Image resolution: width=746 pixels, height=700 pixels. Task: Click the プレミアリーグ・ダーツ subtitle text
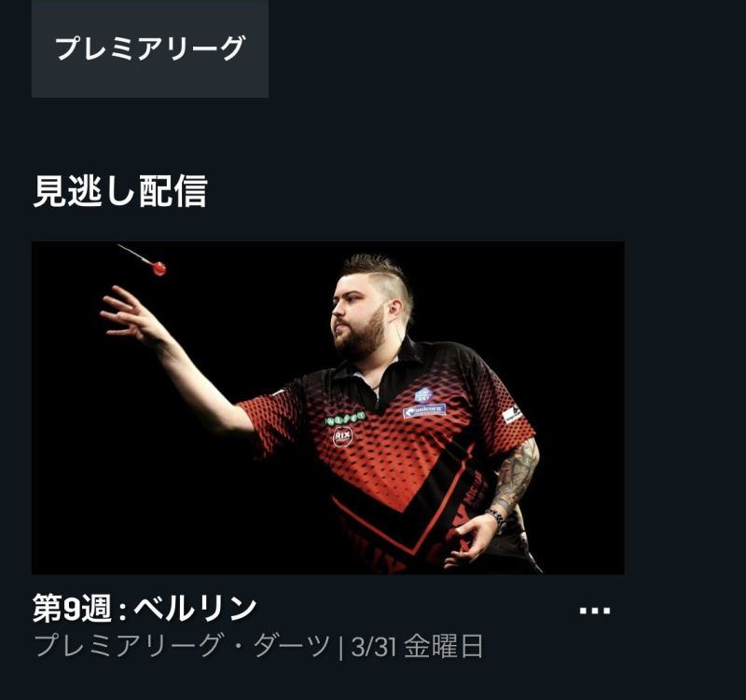coord(182,646)
